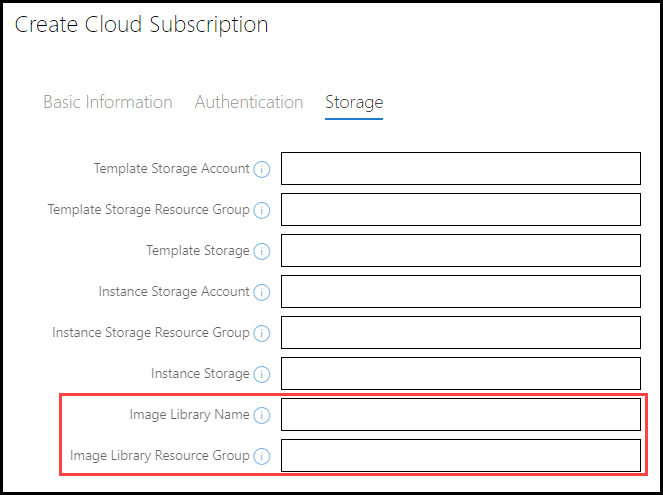Image resolution: width=663 pixels, height=495 pixels.
Task: Click info icon for Image Library Resource Group
Action: (262, 456)
